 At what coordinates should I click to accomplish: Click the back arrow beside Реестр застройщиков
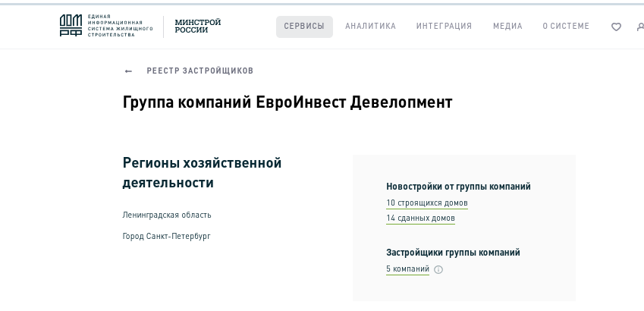click(128, 71)
